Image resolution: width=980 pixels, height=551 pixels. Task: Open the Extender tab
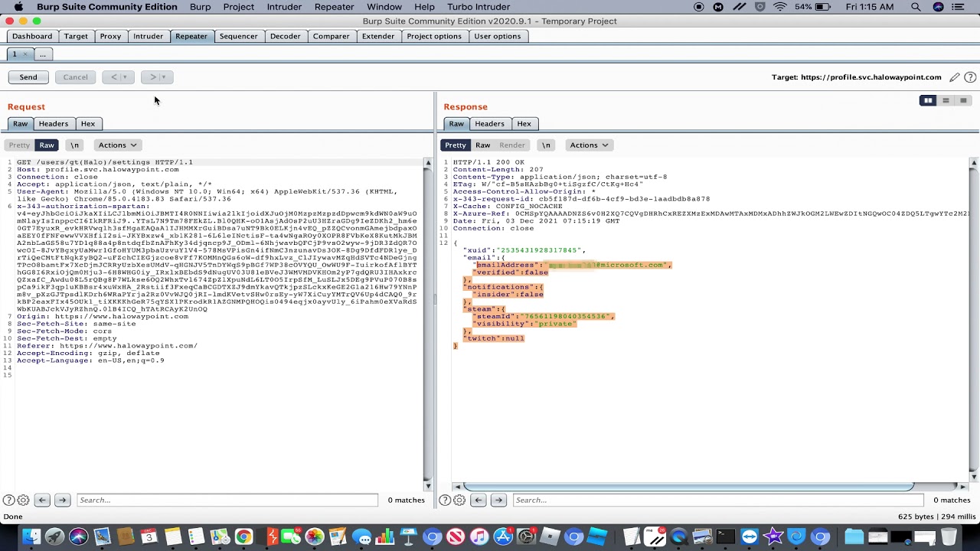[x=378, y=37]
